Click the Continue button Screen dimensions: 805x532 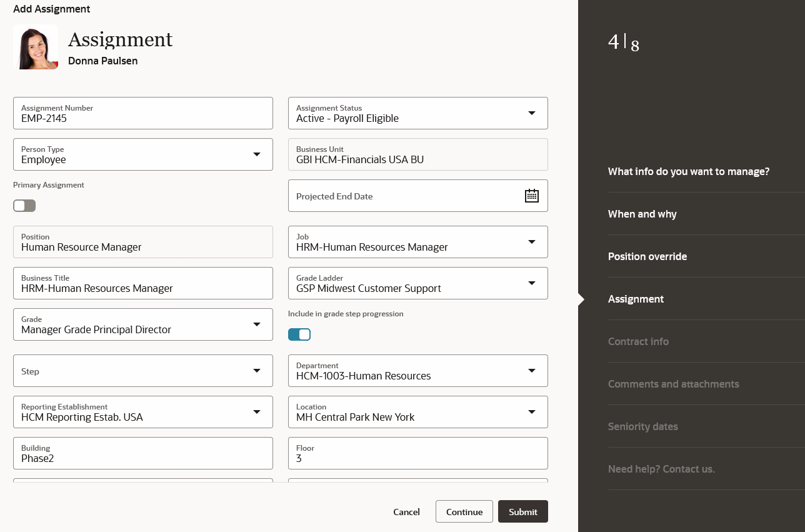464,511
